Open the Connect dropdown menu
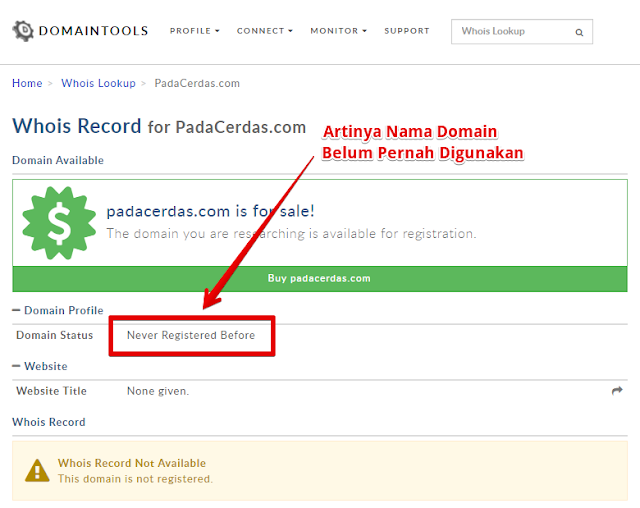This screenshot has height=508, width=640. pos(264,31)
